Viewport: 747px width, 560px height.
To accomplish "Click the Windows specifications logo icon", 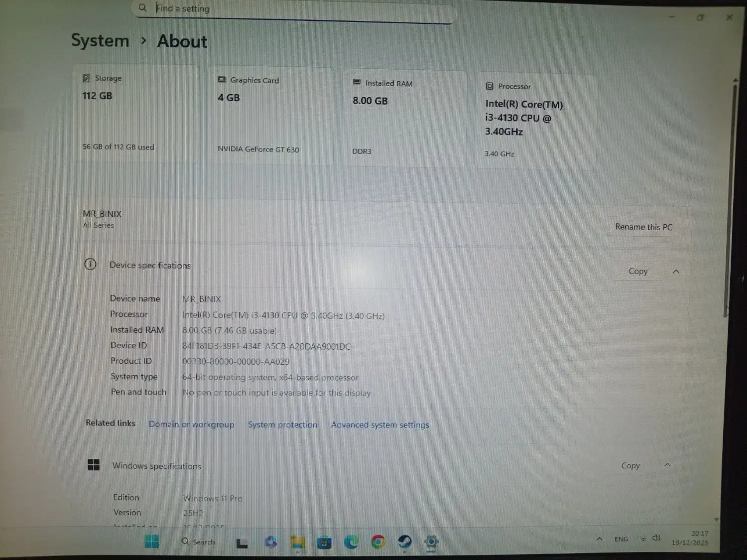I will (94, 465).
